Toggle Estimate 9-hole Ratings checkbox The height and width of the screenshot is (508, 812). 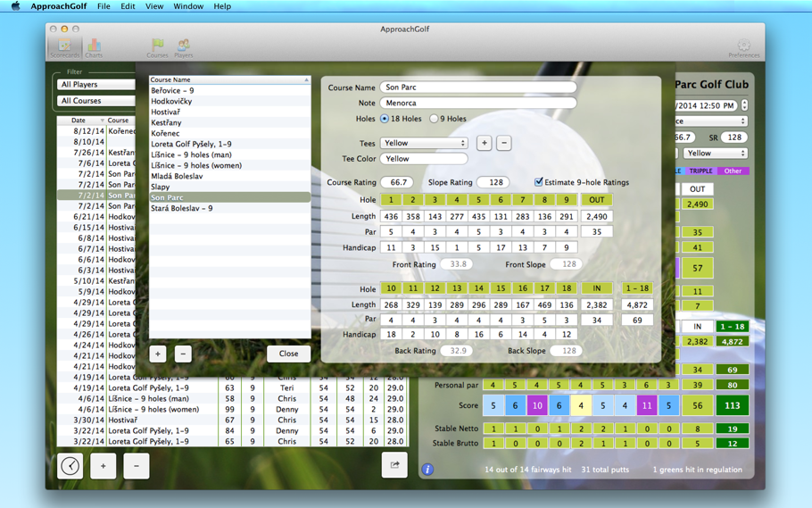(539, 182)
